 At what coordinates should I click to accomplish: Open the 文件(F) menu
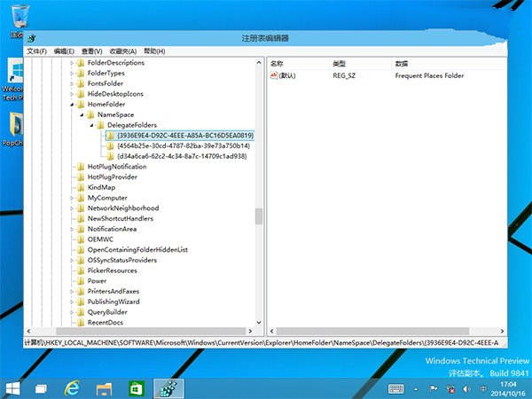[x=36, y=51]
